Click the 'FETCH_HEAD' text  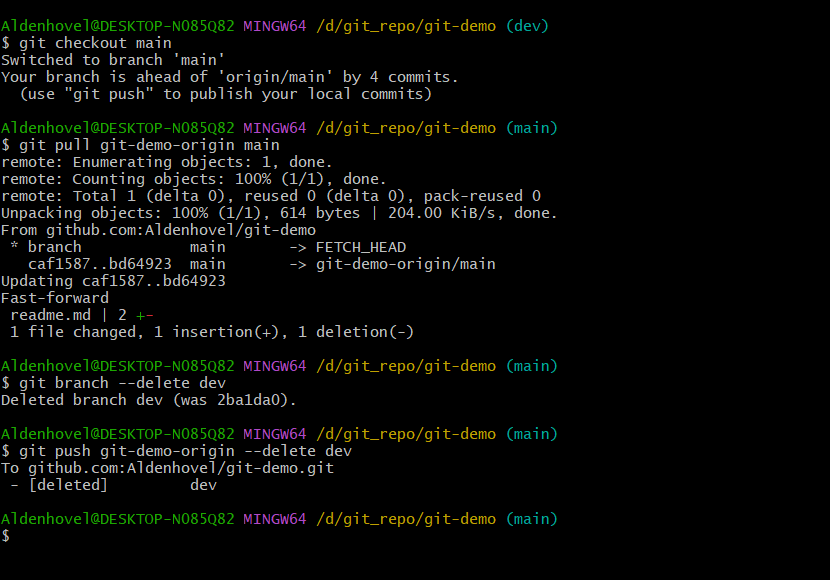click(x=361, y=247)
